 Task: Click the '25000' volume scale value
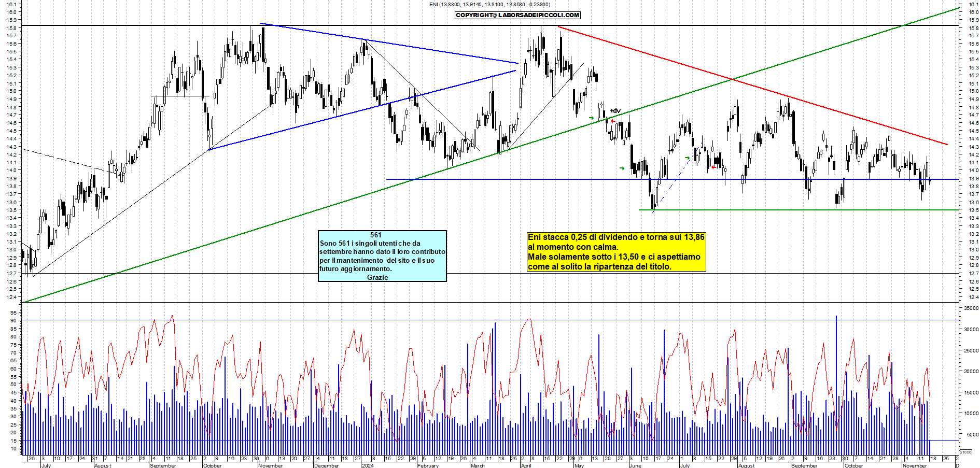[x=971, y=350]
